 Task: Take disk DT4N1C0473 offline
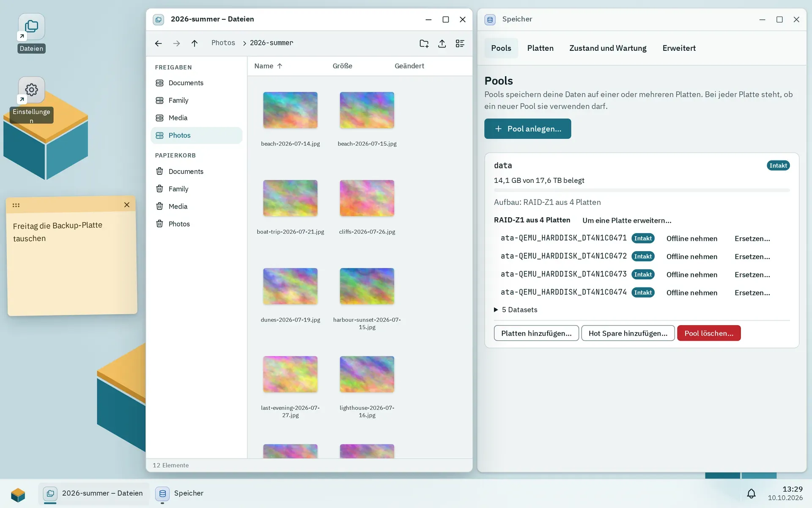click(x=692, y=275)
